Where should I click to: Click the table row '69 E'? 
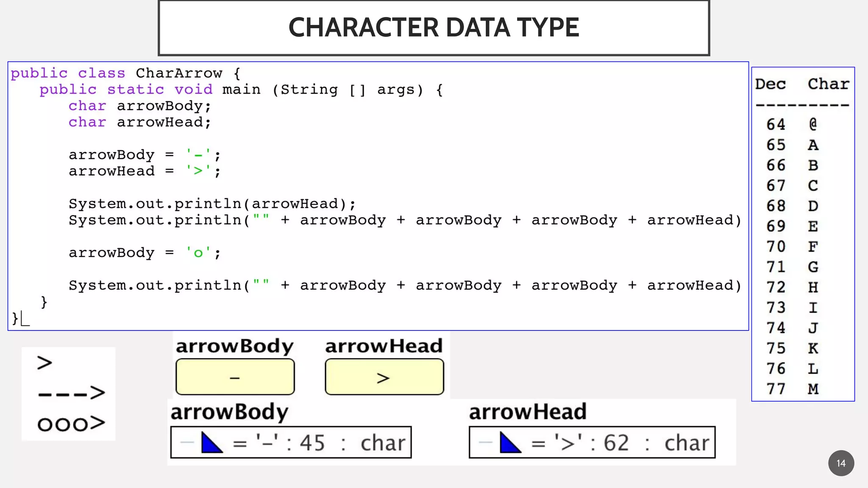point(792,226)
